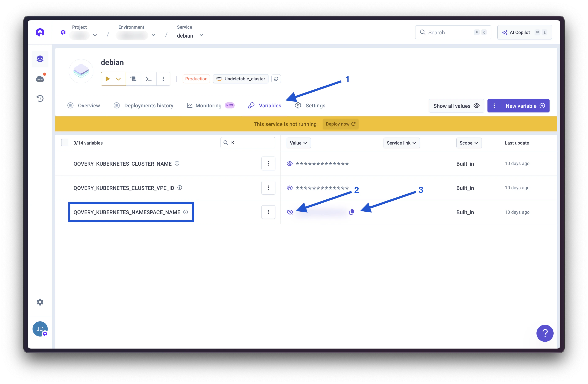The width and height of the screenshot is (588, 384).
Task: Refresh the Undeletable_cluster status
Action: [276, 79]
